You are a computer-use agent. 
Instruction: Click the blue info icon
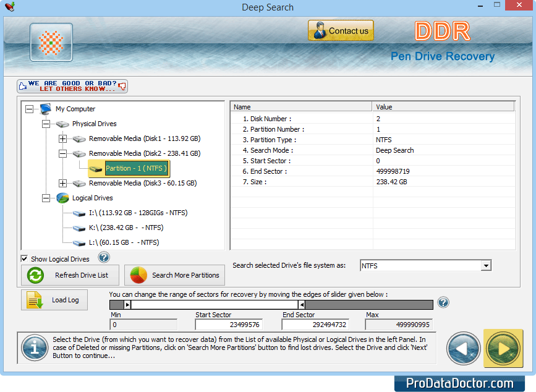tap(35, 348)
